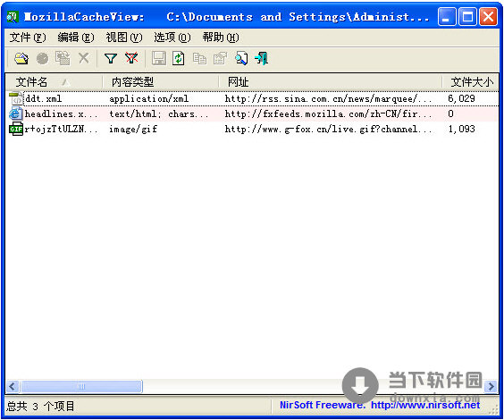Sort by the 网址 column header
504x420 pixels.
click(330, 82)
